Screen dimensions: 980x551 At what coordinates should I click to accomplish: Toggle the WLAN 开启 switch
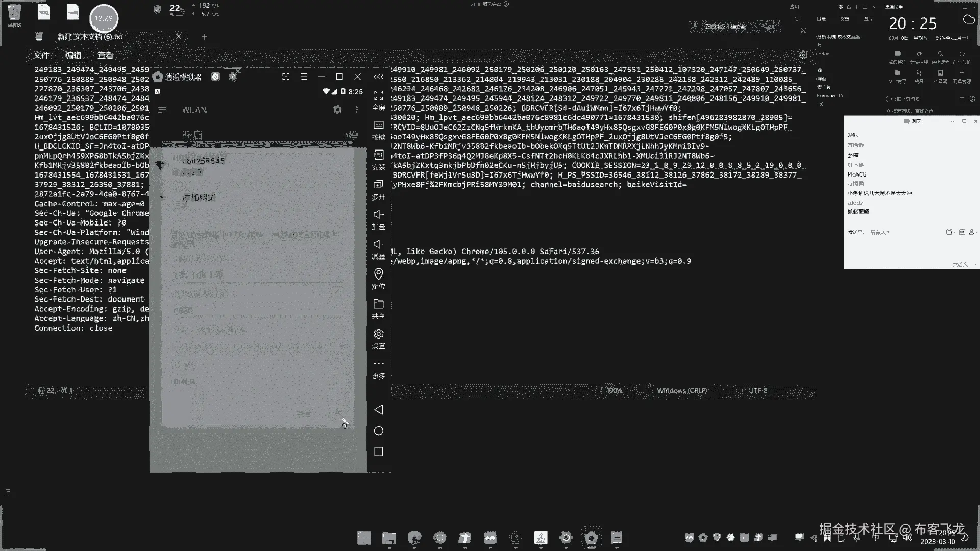(351, 135)
